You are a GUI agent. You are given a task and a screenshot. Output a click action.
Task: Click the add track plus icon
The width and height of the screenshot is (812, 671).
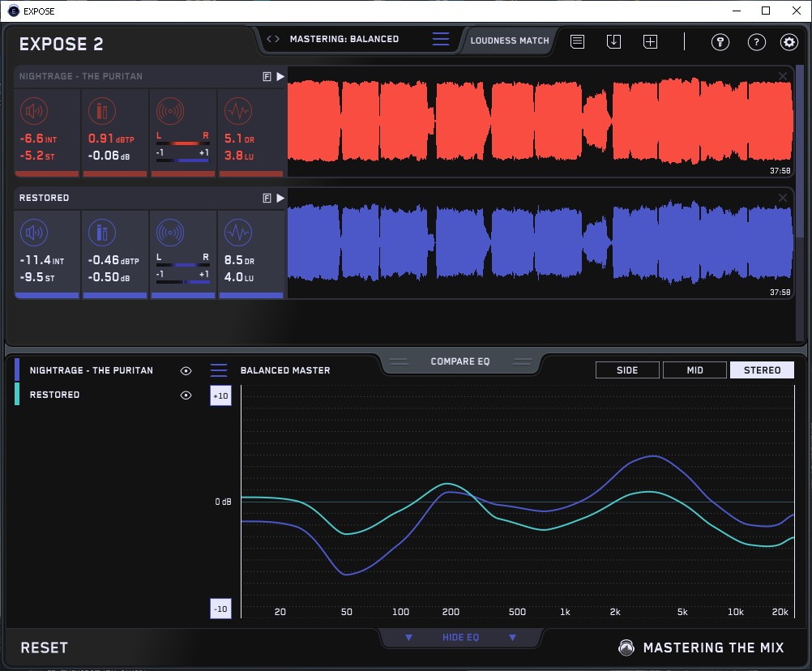click(x=651, y=41)
